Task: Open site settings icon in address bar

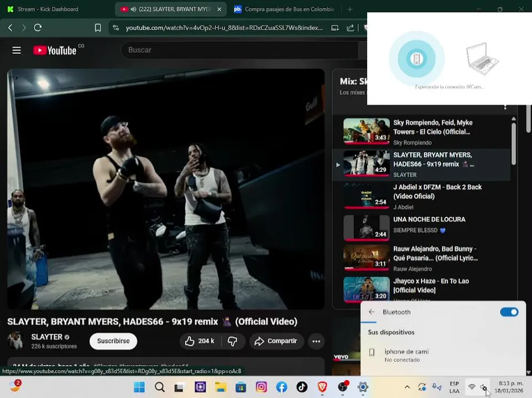Action: [116, 28]
